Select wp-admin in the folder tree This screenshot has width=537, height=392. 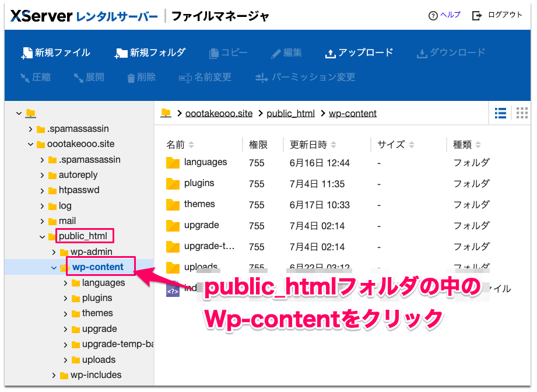(91, 252)
